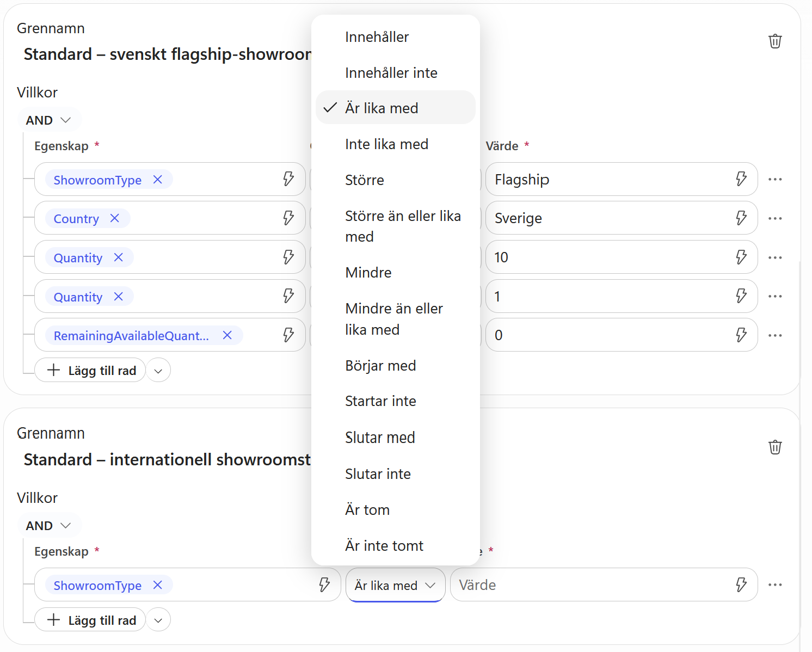Expand the arrow beside 'Lägg till rad' in internationell branch
The image size is (812, 652).
[x=158, y=620]
